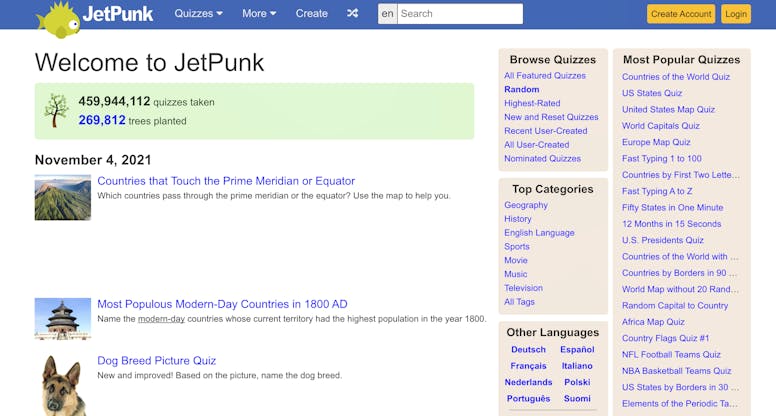Screen dimensions: 776x416
Task: Expand the More dropdown menu
Action: [259, 13]
